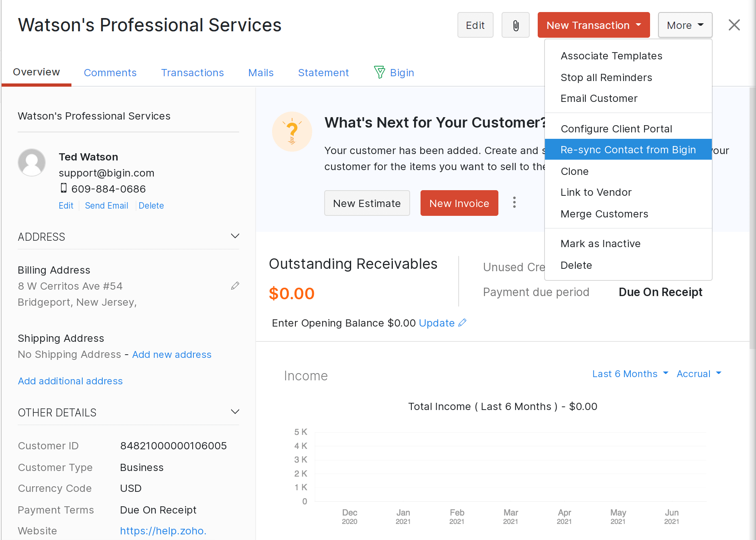756x540 pixels.
Task: Click the paperclip attachment icon
Action: click(516, 25)
